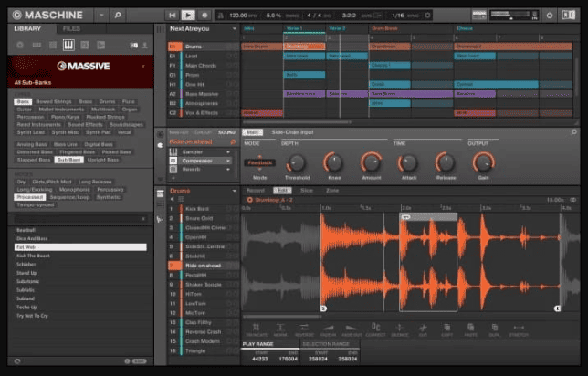Open the MASSIVE product selector dropdown

[142, 67]
